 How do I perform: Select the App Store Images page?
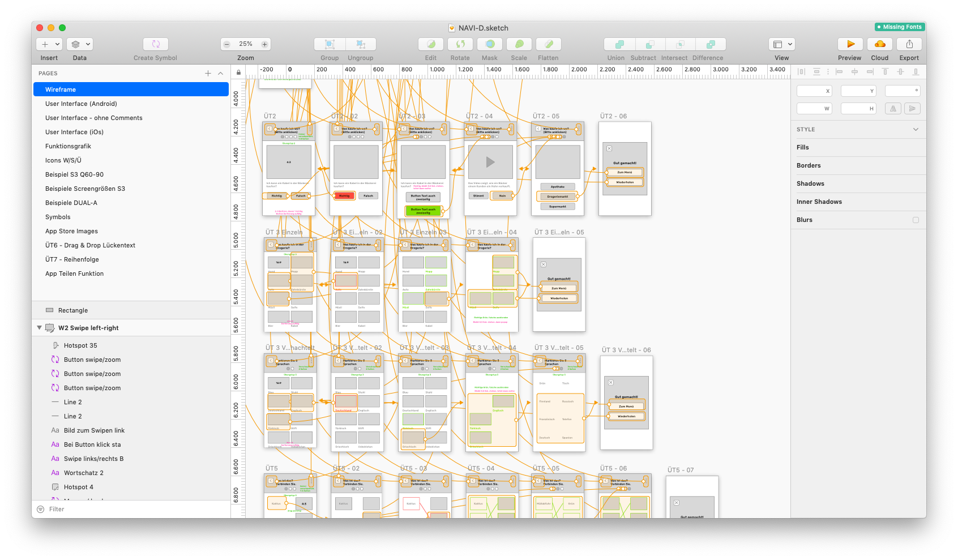point(131,231)
